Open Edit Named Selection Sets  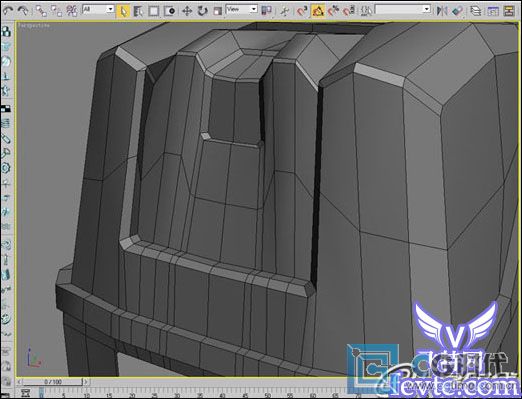click(367, 11)
